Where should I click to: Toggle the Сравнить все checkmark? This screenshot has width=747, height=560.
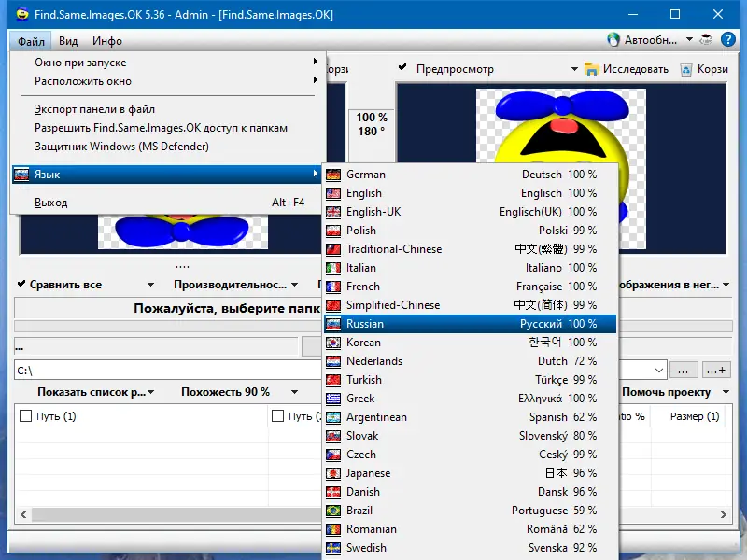point(21,284)
